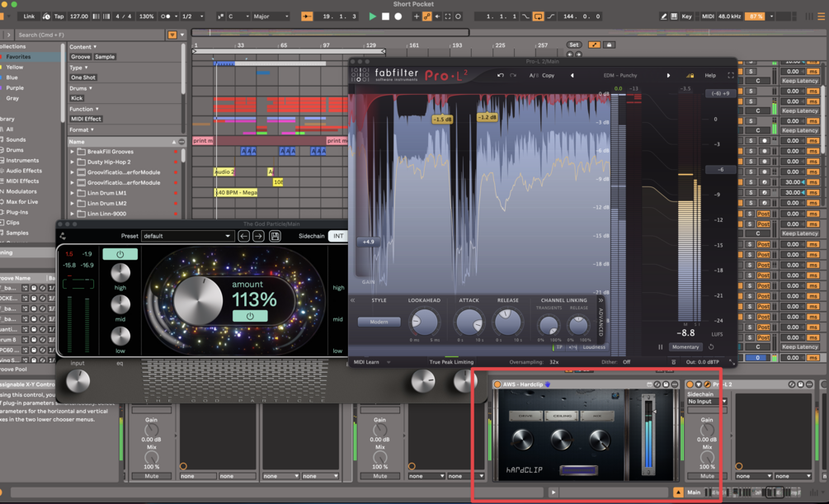The height and width of the screenshot is (504, 829).
Task: Open the Plug-Ins category in the browser
Action: (17, 212)
